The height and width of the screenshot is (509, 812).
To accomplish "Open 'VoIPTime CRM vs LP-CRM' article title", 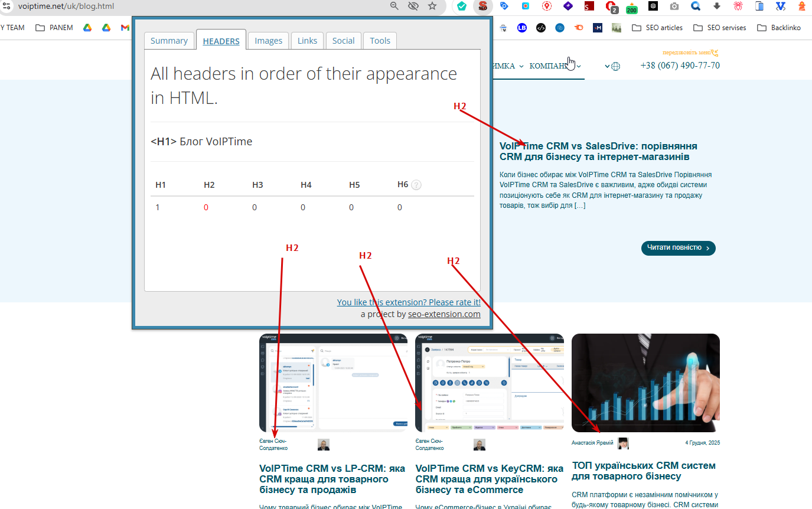I will (x=332, y=479).
